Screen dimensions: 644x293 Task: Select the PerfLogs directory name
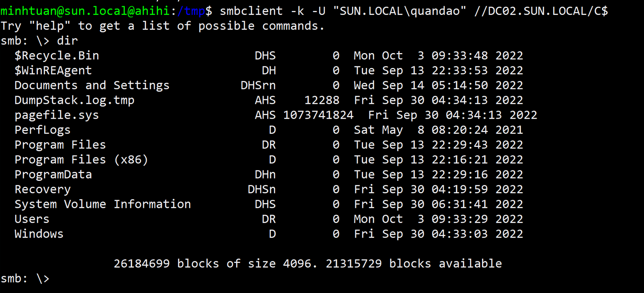tap(43, 130)
